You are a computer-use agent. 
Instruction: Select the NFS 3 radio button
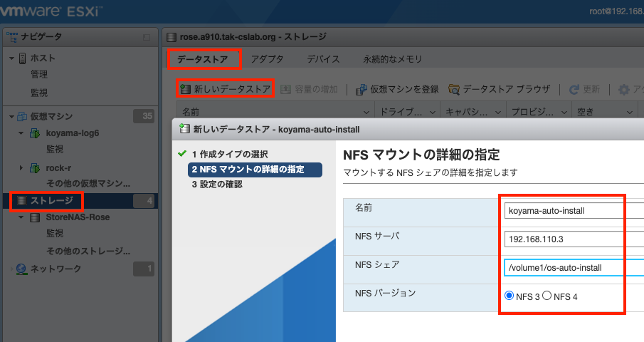click(510, 296)
